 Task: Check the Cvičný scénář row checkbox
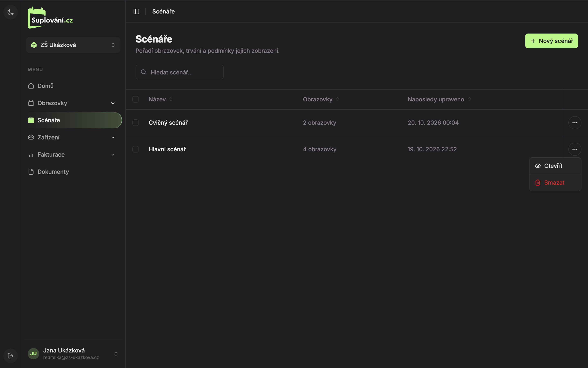coord(136,123)
